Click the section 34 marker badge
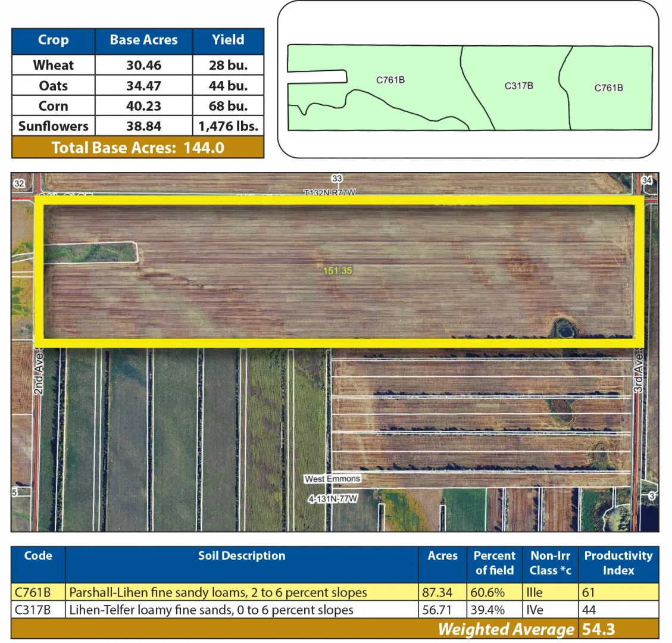The image size is (672, 643). [x=648, y=180]
